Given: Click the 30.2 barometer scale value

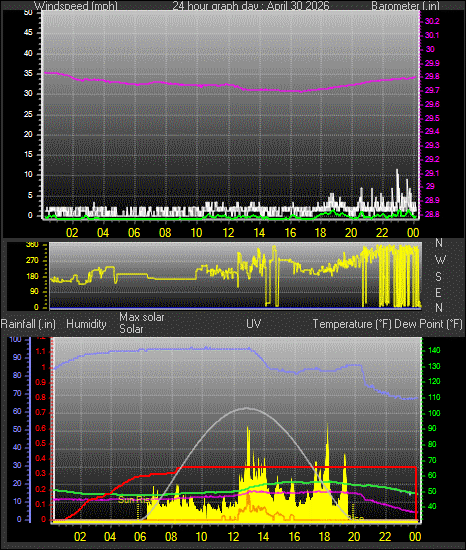Looking at the screenshot, I should [432, 21].
